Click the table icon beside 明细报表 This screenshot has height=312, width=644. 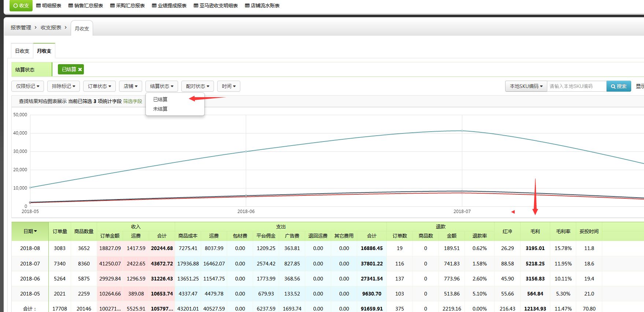pyautogui.click(x=38, y=5)
